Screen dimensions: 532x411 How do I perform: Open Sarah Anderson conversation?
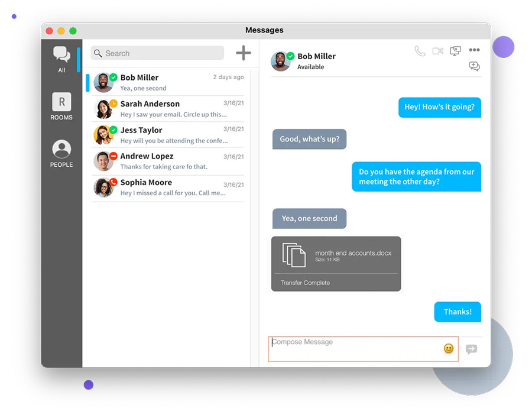[x=168, y=109]
